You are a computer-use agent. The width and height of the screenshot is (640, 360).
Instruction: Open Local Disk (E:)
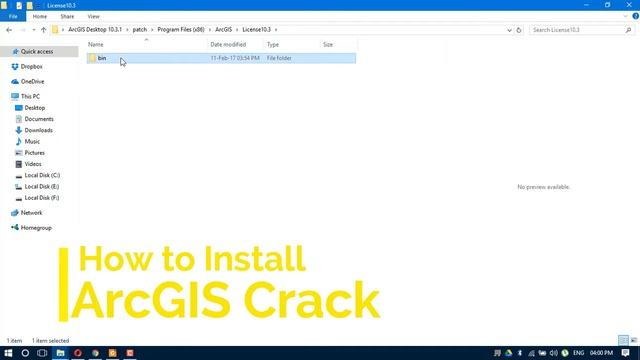[x=42, y=187]
